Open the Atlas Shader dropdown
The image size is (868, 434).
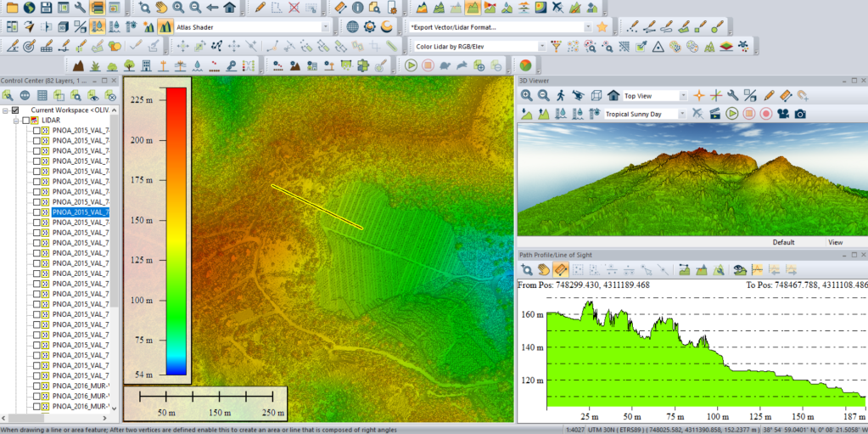pyautogui.click(x=325, y=26)
